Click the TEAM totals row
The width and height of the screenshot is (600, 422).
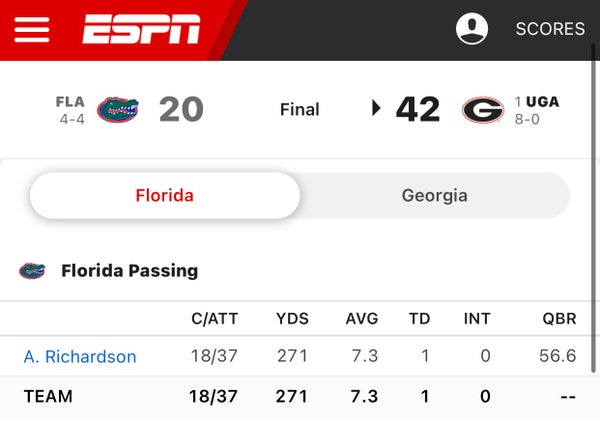pyautogui.click(x=300, y=396)
